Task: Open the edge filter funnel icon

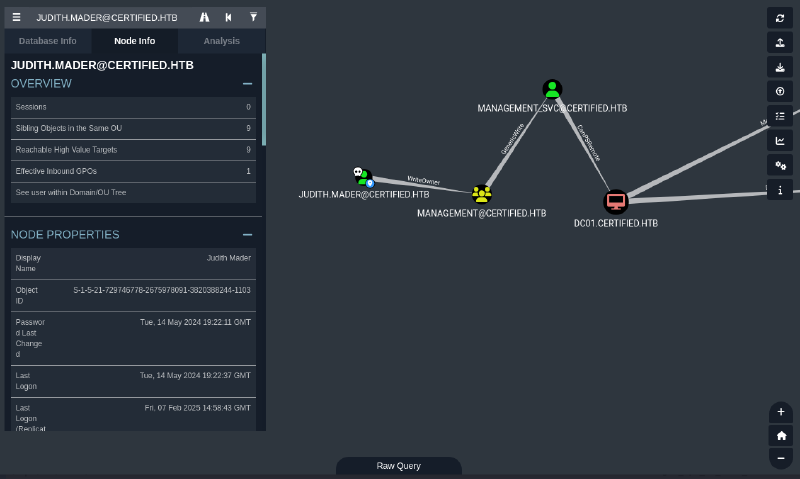Action: (x=253, y=18)
